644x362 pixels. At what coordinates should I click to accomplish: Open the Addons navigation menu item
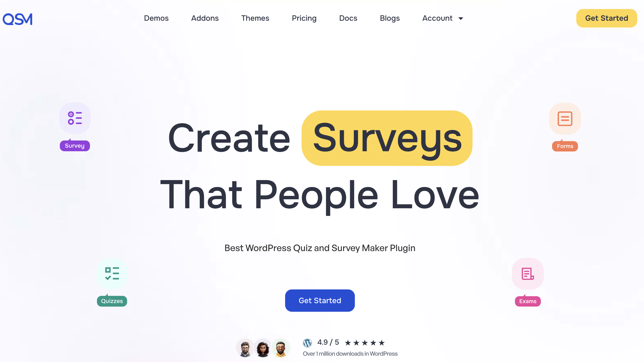tap(205, 18)
